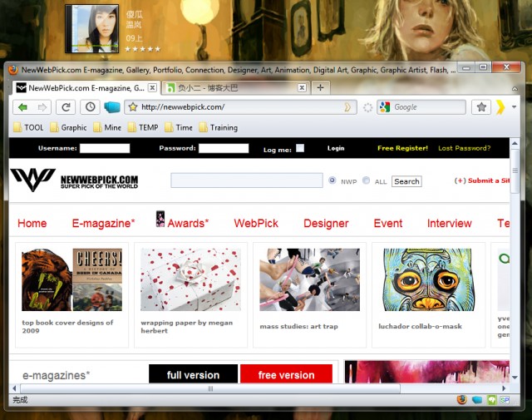
Task: Close the 负小二 tab
Action: pos(302,88)
